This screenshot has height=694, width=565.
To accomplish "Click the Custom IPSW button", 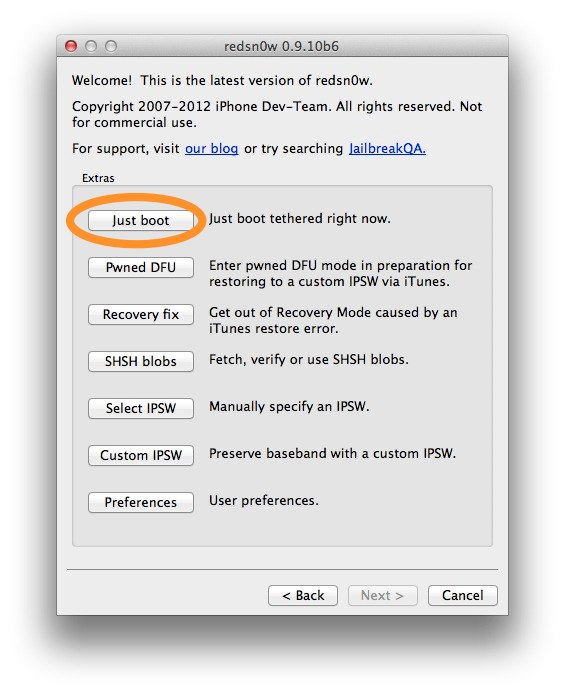I will [x=141, y=455].
